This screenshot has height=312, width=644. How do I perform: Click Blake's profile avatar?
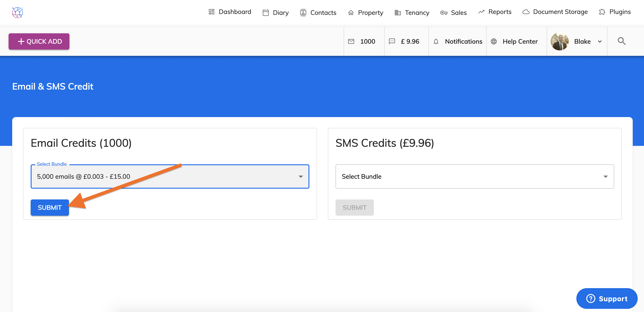coord(559,41)
